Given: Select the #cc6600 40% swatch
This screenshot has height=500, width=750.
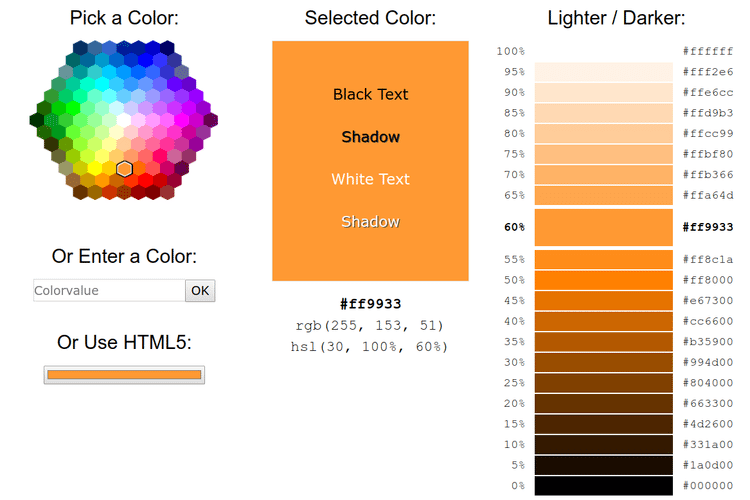Looking at the screenshot, I should click(604, 321).
